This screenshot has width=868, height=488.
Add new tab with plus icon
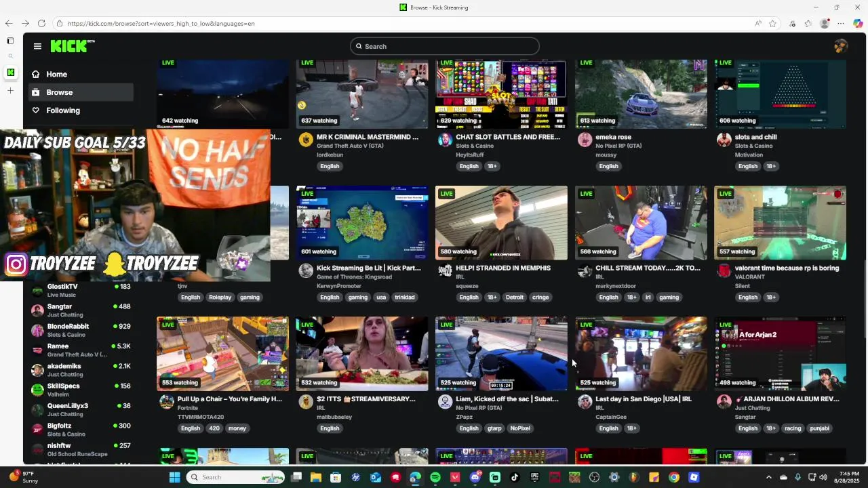pos(10,90)
